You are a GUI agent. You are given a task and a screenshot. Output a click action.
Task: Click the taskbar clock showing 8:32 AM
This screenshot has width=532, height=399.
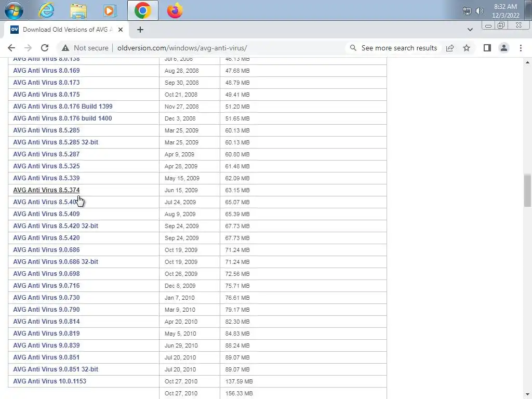pos(506,11)
